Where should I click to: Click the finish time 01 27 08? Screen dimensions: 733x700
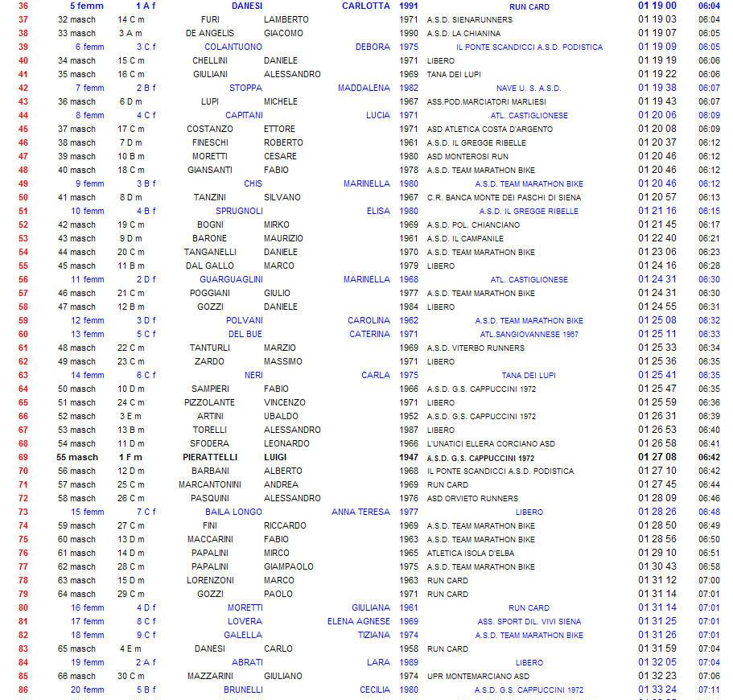coord(657,457)
